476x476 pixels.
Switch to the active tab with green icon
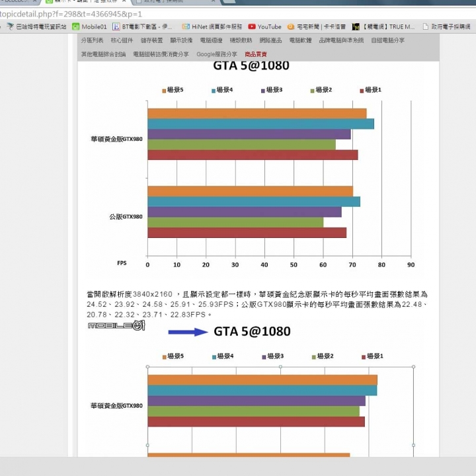click(x=85, y=2)
